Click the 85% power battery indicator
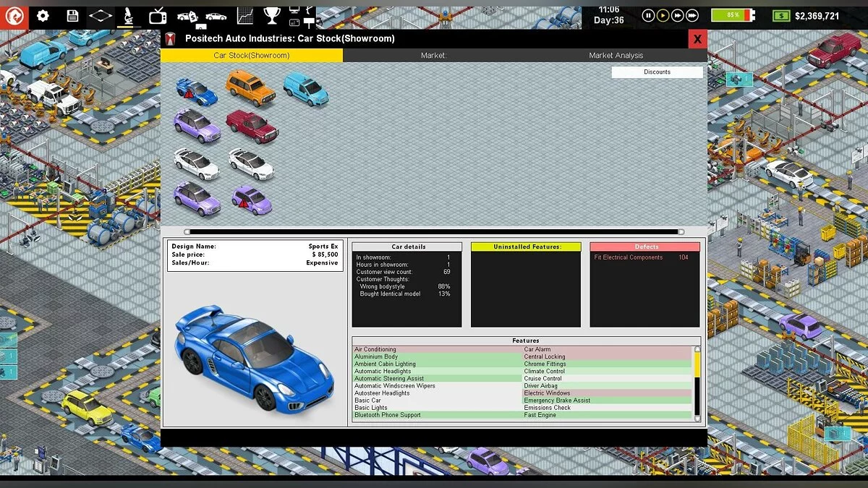The width and height of the screenshot is (868, 488). tap(733, 15)
